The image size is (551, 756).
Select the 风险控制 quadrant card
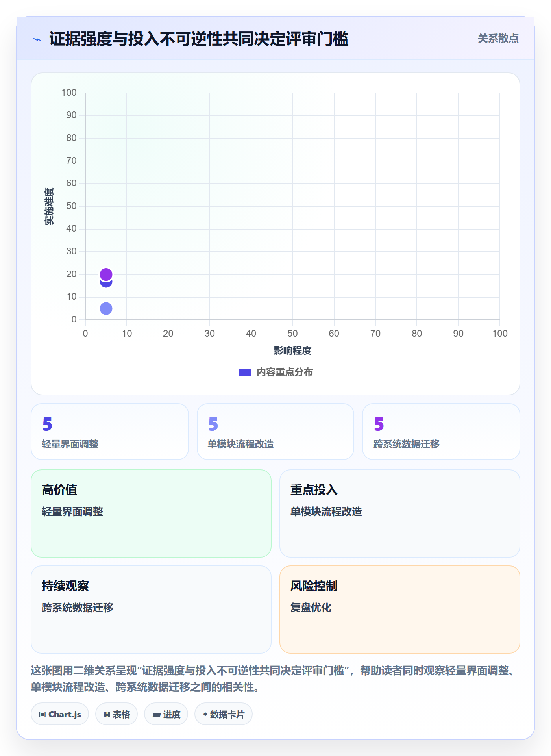tap(400, 610)
